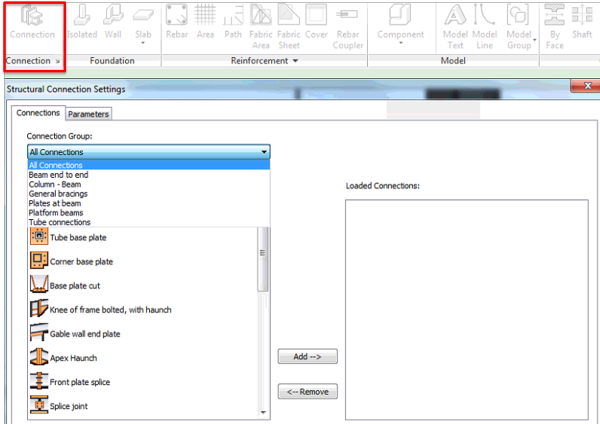Switch to the Connections tab

coord(39,113)
